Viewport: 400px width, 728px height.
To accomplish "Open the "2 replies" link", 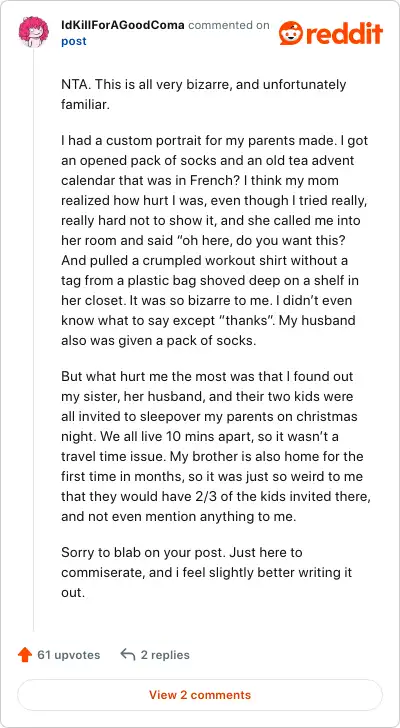I will click(x=165, y=655).
